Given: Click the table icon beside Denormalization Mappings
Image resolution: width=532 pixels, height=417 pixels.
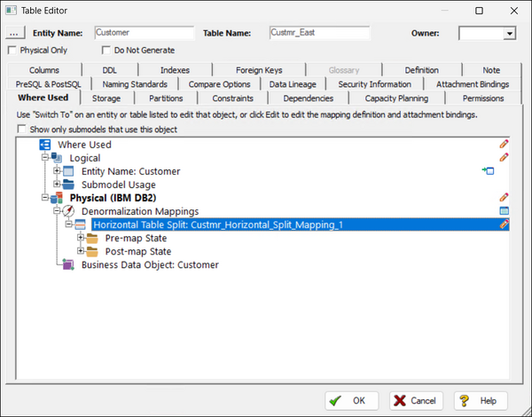Looking at the screenshot, I should click(505, 210).
